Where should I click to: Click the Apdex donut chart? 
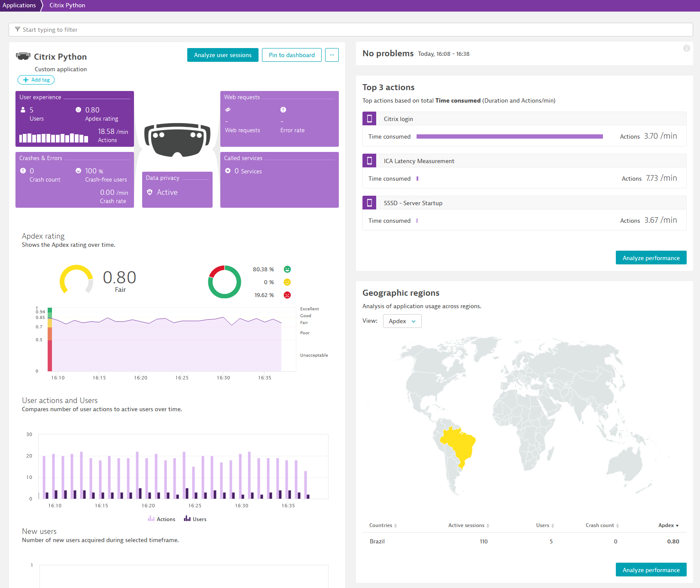[x=225, y=282]
